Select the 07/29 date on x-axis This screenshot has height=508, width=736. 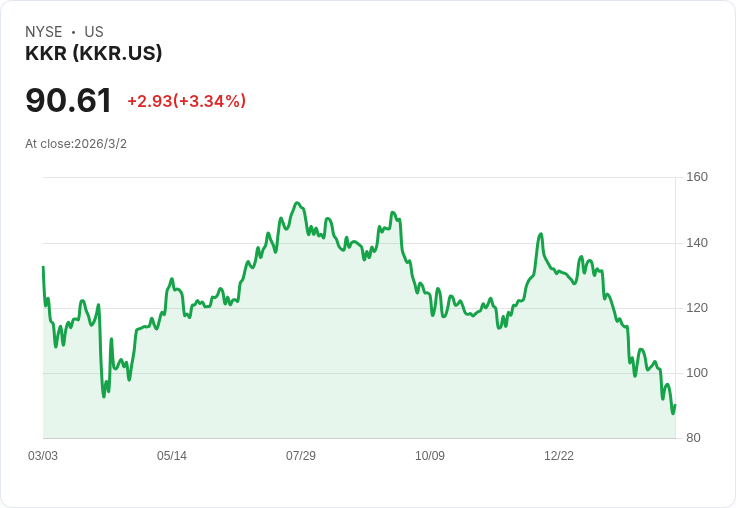pos(301,456)
